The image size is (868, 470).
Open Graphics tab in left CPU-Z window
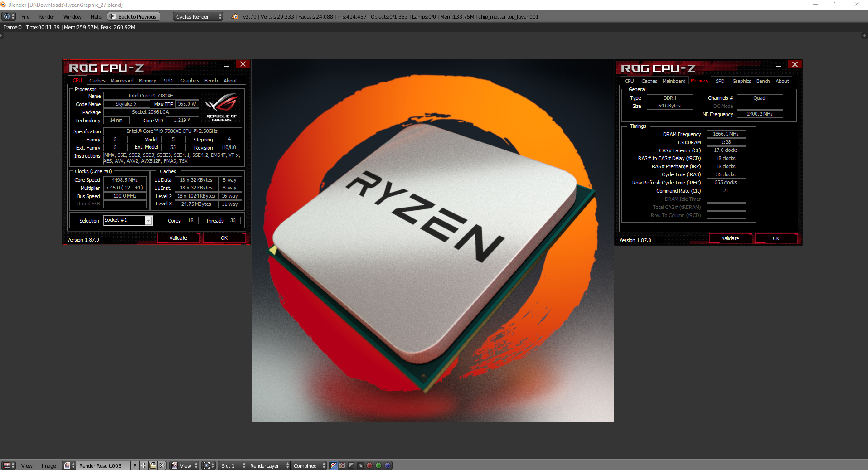click(x=190, y=81)
